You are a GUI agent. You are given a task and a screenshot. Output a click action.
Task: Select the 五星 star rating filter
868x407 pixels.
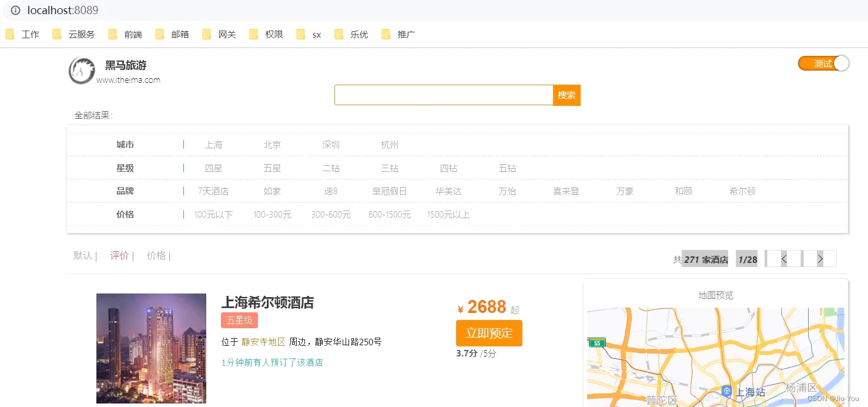coord(272,168)
